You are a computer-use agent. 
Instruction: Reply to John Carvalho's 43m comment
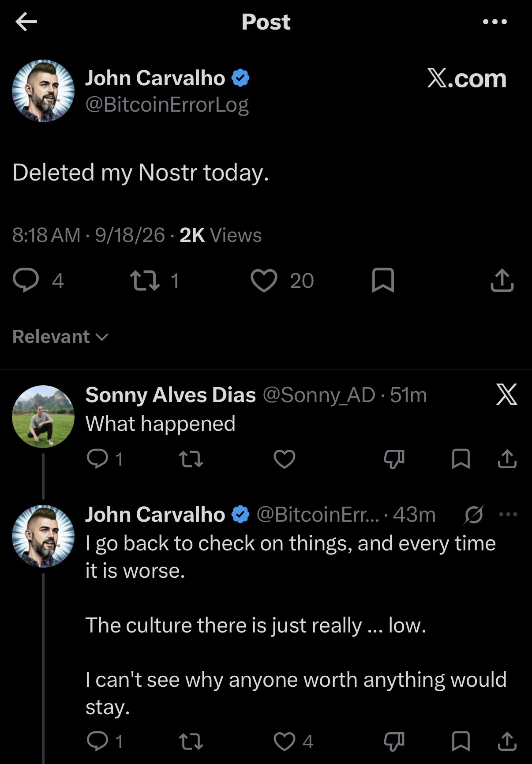coord(97,741)
